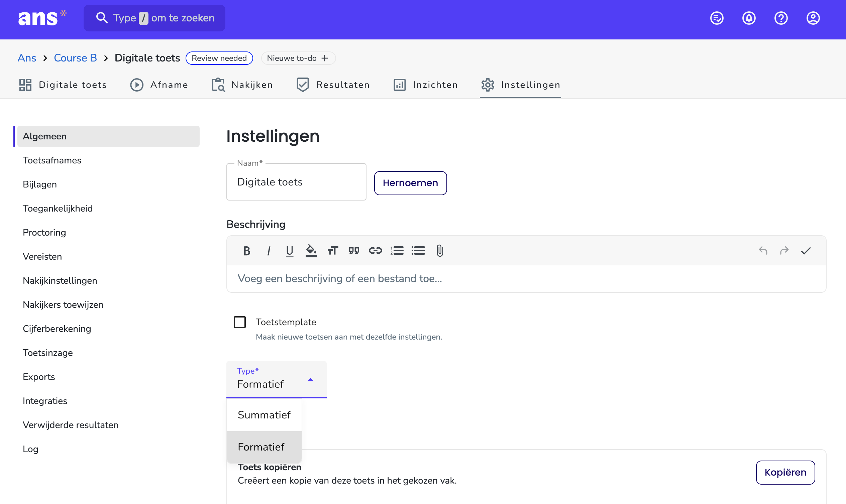This screenshot has height=504, width=846.
Task: Click the plus icon on Nieuwe to-do
Action: point(325,58)
